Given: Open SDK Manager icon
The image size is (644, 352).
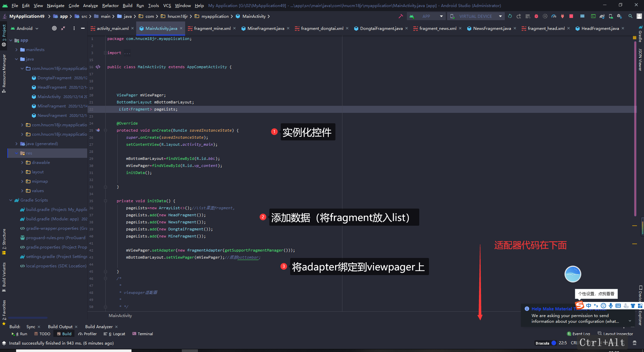Looking at the screenshot, I should (x=620, y=16).
